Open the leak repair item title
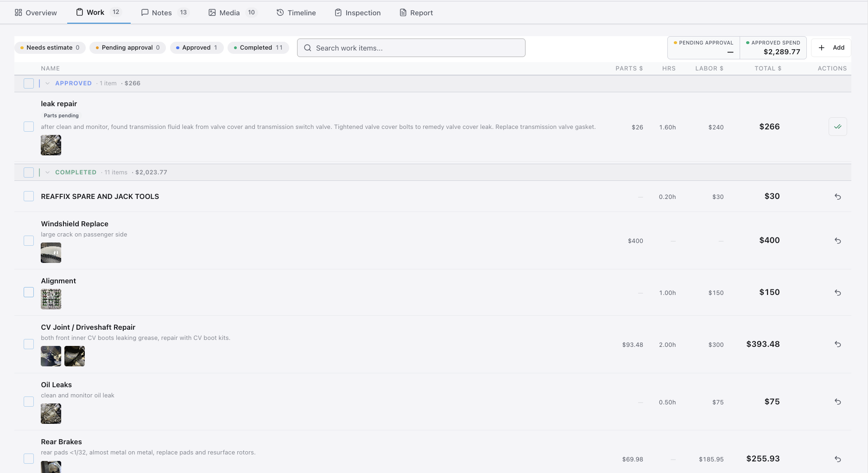This screenshot has width=868, height=473. (59, 104)
